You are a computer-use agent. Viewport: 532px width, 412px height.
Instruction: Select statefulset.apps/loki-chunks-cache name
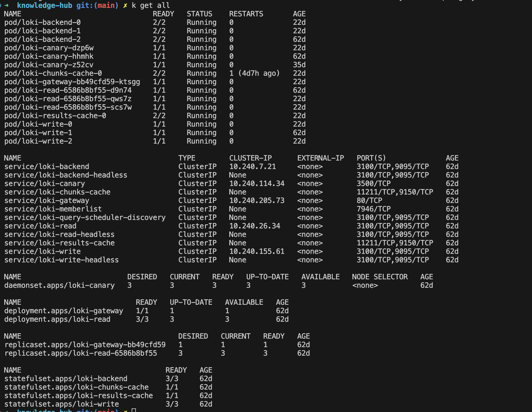coord(76,387)
